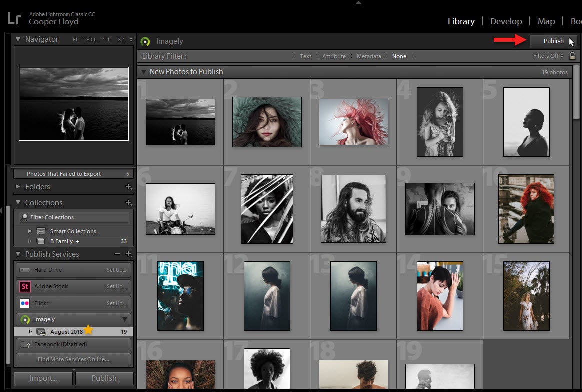582x392 pixels.
Task: Enable the Attribute filter in Library Filter
Action: (334, 56)
